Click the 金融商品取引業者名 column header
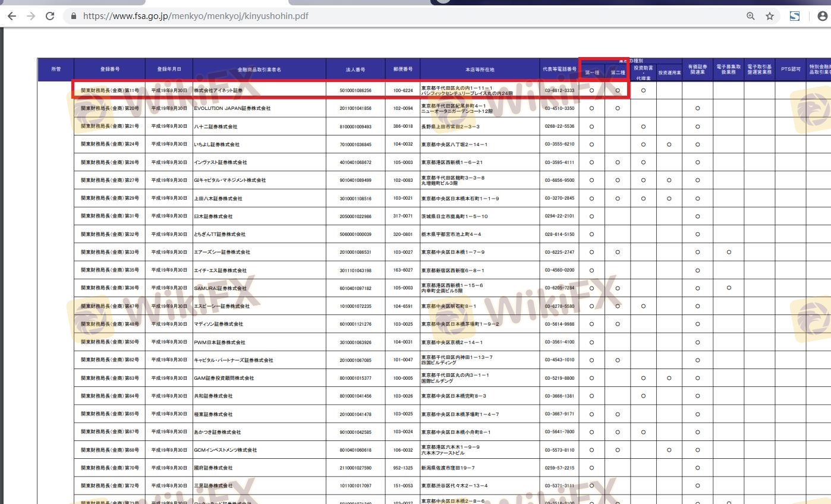Viewport: 831px width, 504px height. [259, 70]
